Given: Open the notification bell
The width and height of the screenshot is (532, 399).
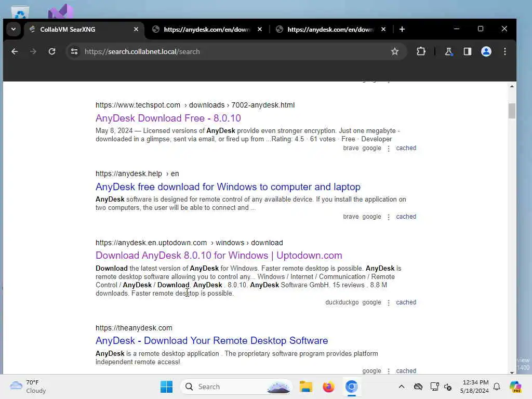Looking at the screenshot, I should (x=497, y=387).
